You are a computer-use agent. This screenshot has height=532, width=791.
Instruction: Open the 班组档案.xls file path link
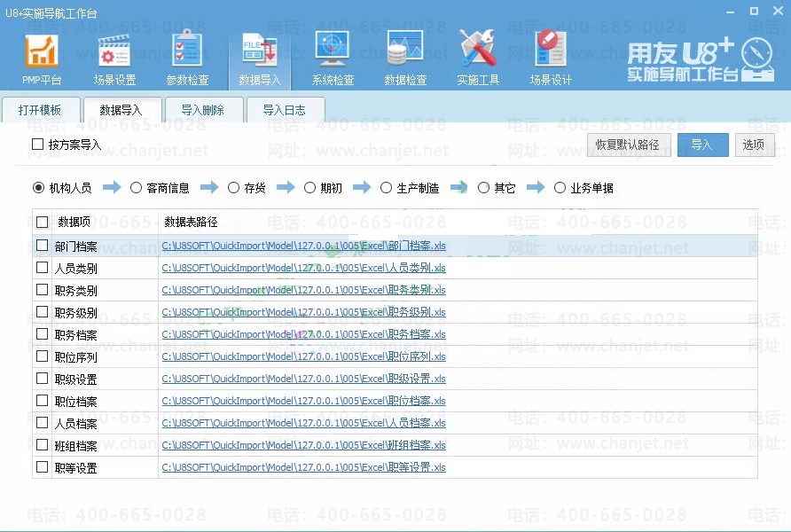pos(303,446)
